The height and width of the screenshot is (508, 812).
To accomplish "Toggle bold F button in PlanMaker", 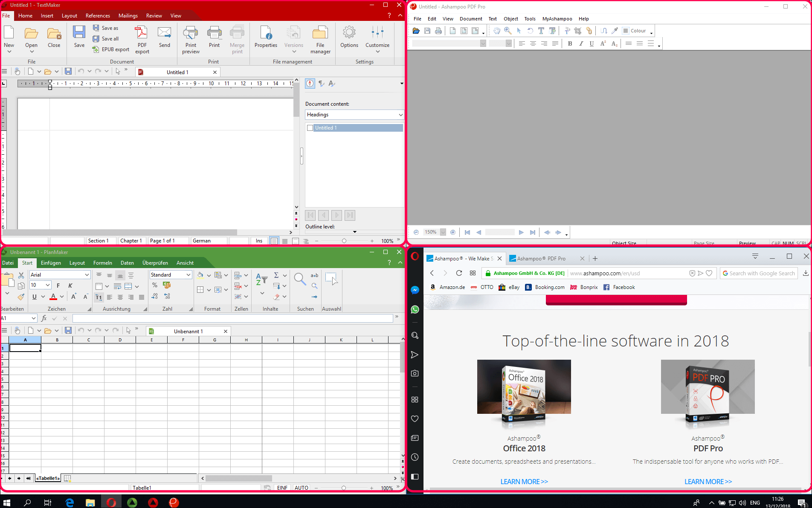I will [58, 286].
